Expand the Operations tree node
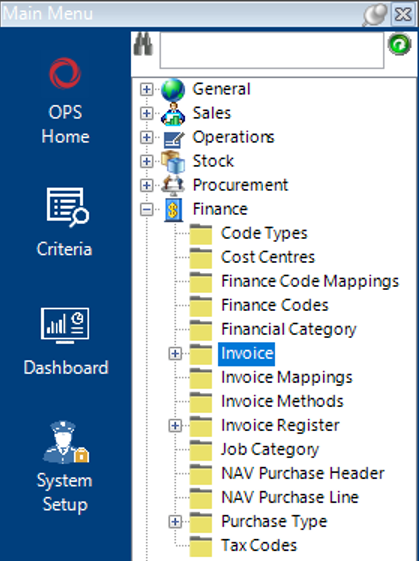 146,137
